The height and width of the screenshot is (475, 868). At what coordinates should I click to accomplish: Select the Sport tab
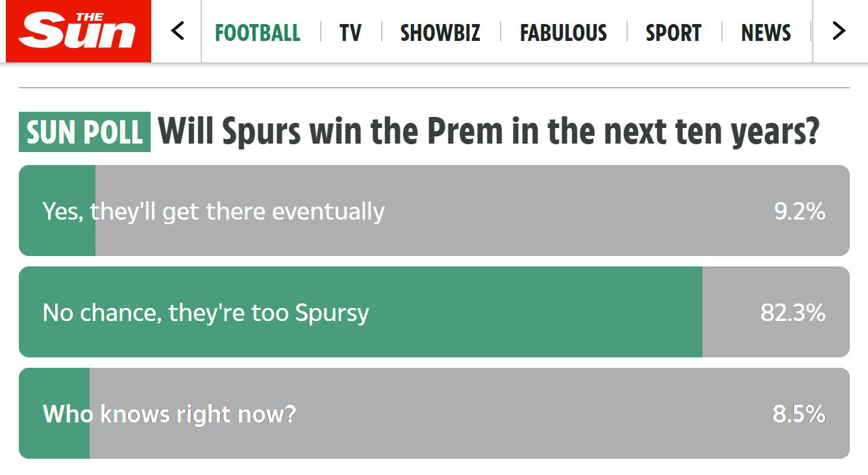tap(673, 32)
